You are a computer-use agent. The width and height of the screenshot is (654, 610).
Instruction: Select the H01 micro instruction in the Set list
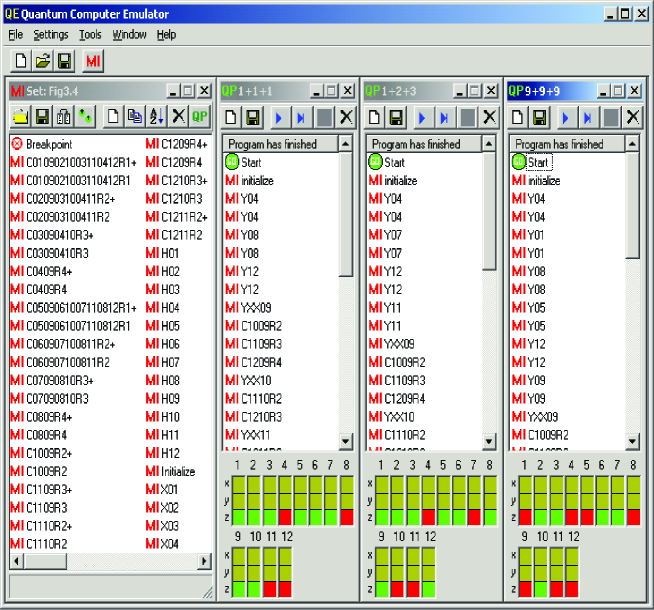[170, 253]
